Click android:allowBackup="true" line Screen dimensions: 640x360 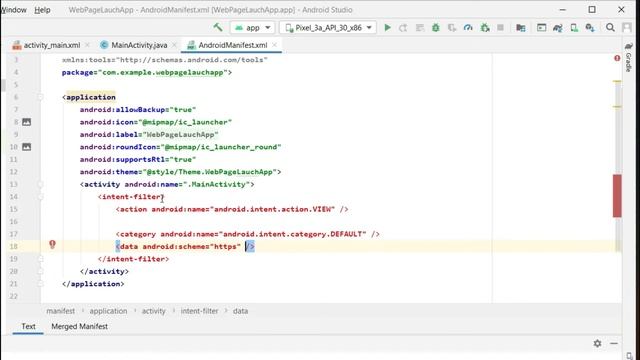click(x=138, y=109)
